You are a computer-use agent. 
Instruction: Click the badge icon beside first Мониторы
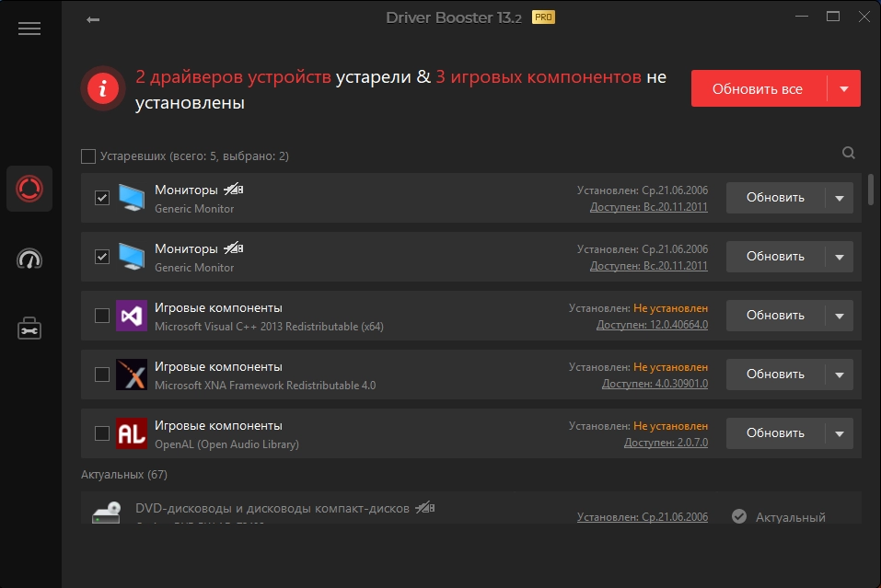tap(234, 190)
